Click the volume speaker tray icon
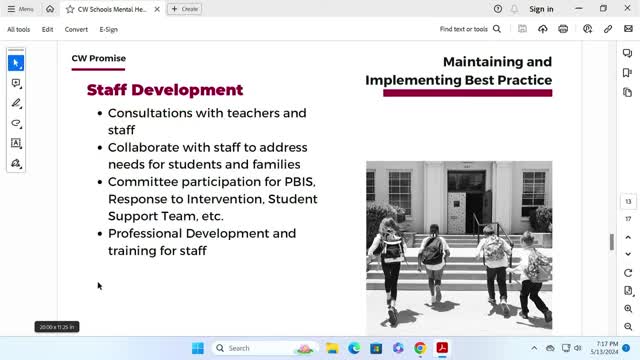 tap(578, 348)
